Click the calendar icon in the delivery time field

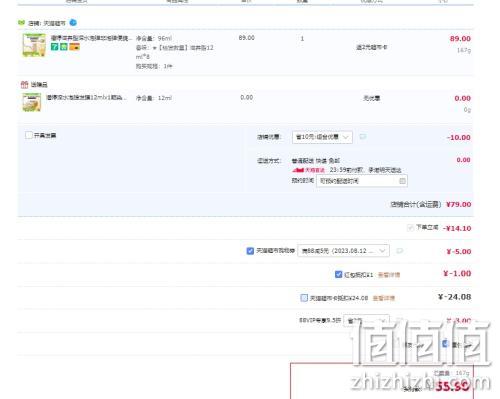402,181
